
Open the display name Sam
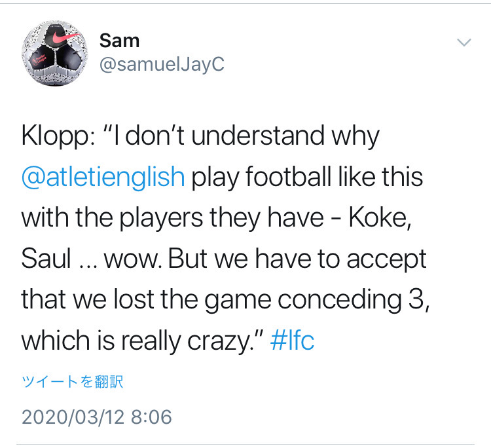(119, 41)
